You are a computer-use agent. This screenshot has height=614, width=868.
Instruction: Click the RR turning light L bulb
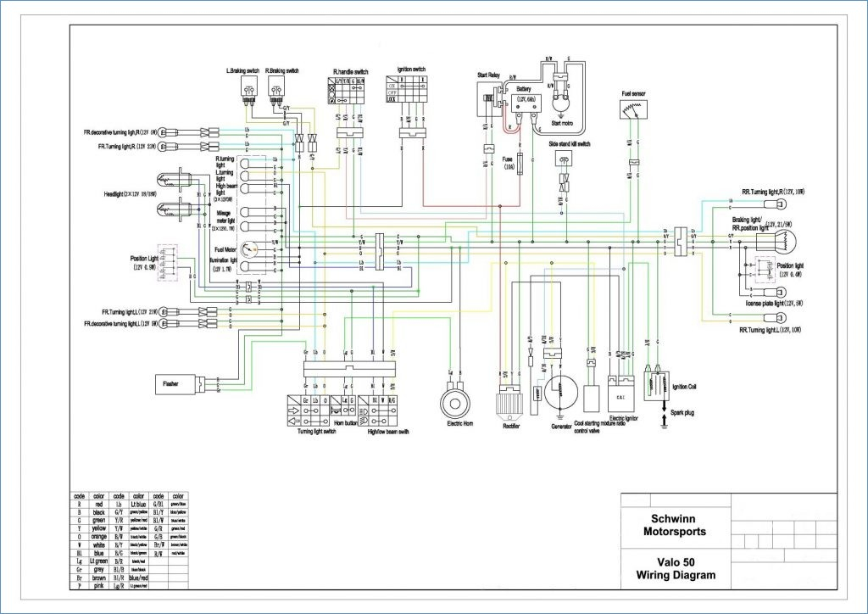[x=776, y=318]
